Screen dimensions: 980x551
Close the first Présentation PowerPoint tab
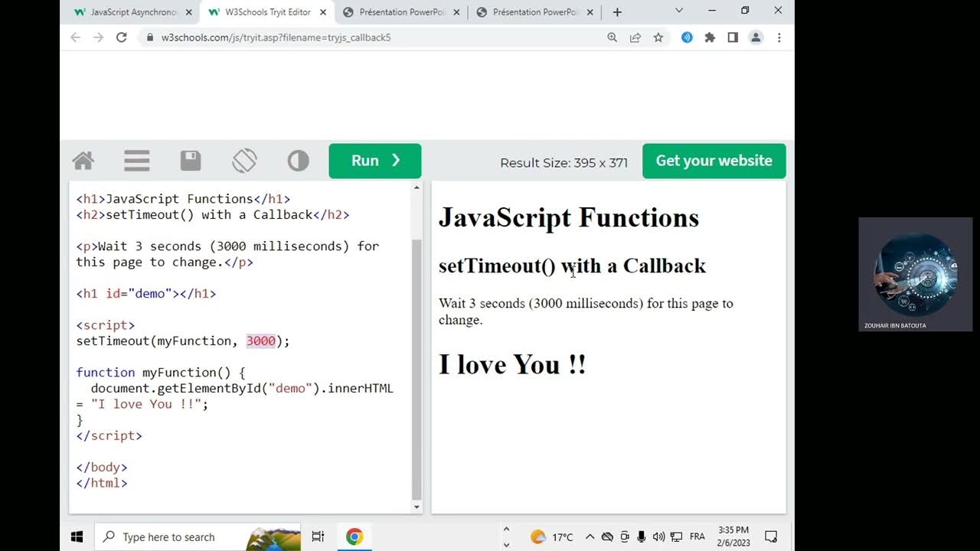coord(456,12)
